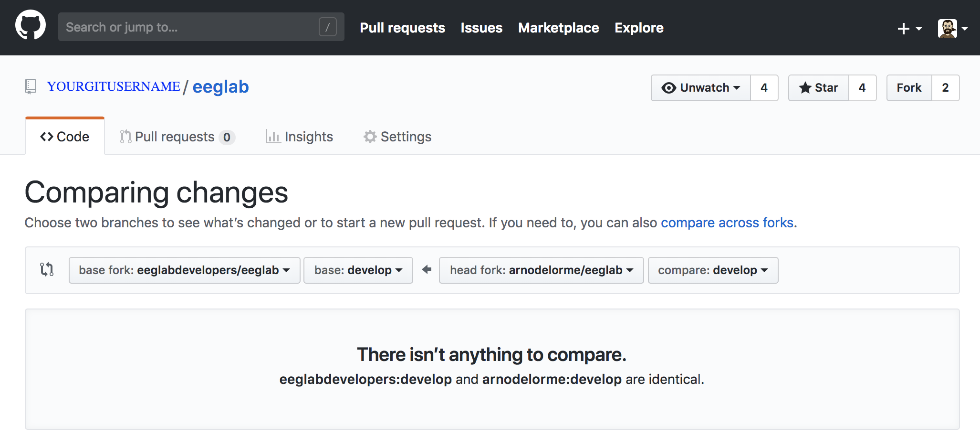Click the switch base and head icon
Image resolution: width=980 pixels, height=447 pixels.
coord(47,270)
